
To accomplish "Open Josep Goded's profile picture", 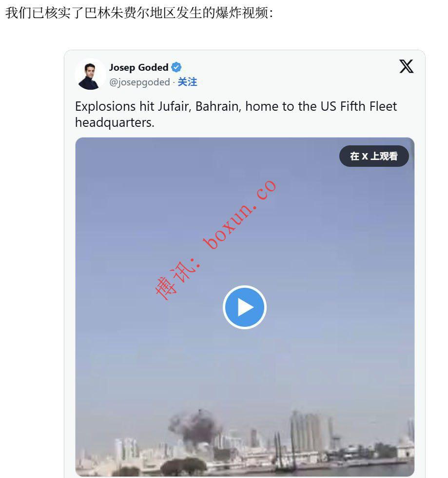I will pyautogui.click(x=89, y=75).
